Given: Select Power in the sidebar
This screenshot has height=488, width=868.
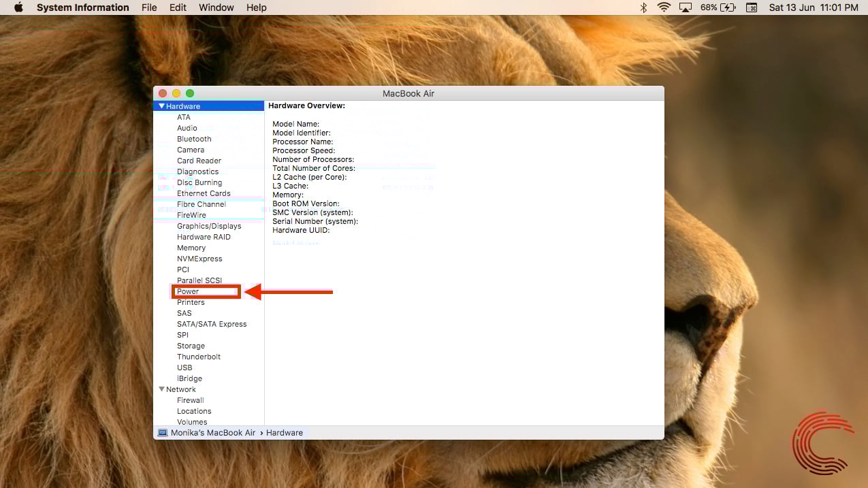Looking at the screenshot, I should (188, 291).
